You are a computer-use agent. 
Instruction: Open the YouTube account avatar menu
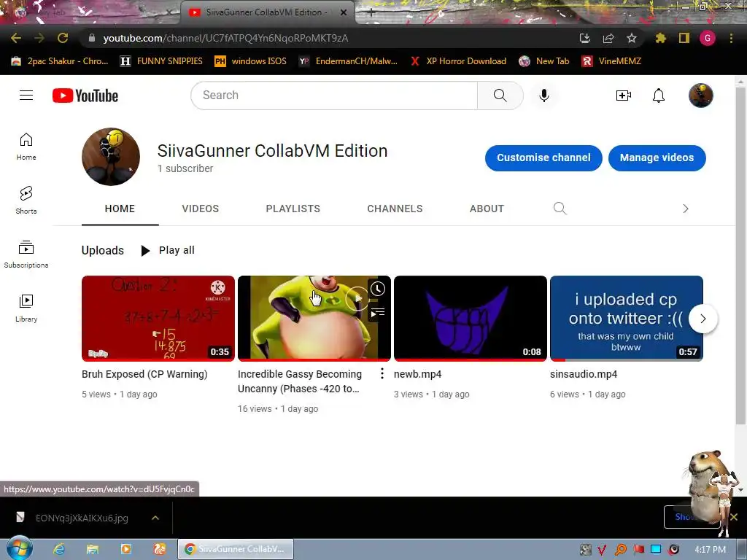701,96
